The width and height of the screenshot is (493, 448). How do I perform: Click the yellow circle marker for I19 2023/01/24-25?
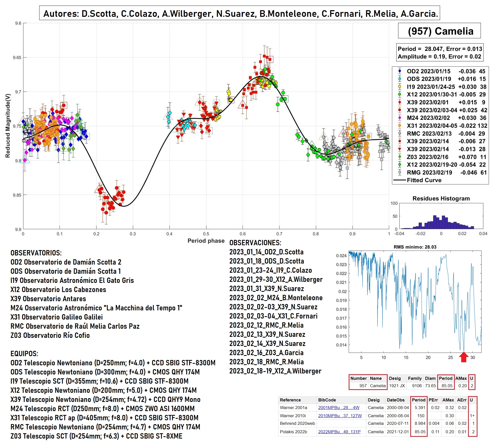click(400, 87)
